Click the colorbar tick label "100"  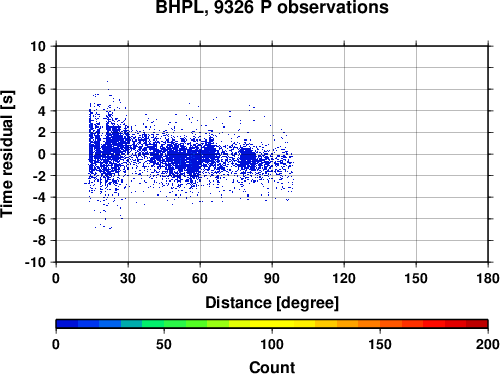click(x=272, y=344)
